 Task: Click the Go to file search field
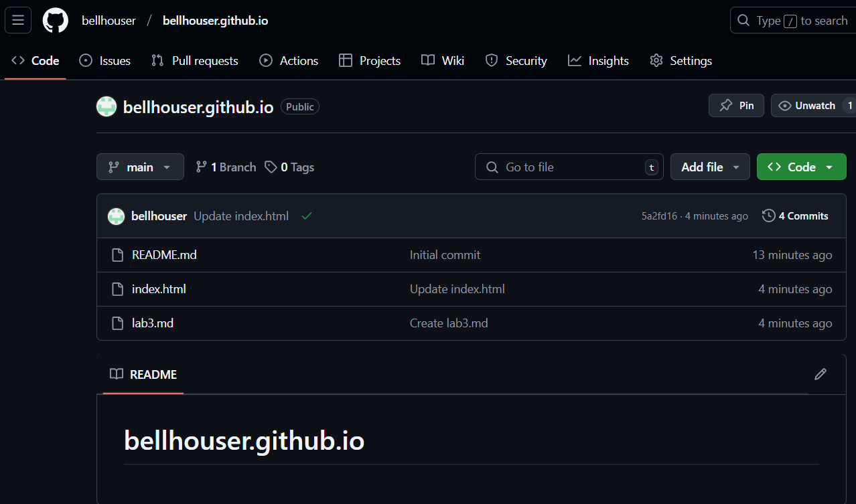tap(566, 167)
